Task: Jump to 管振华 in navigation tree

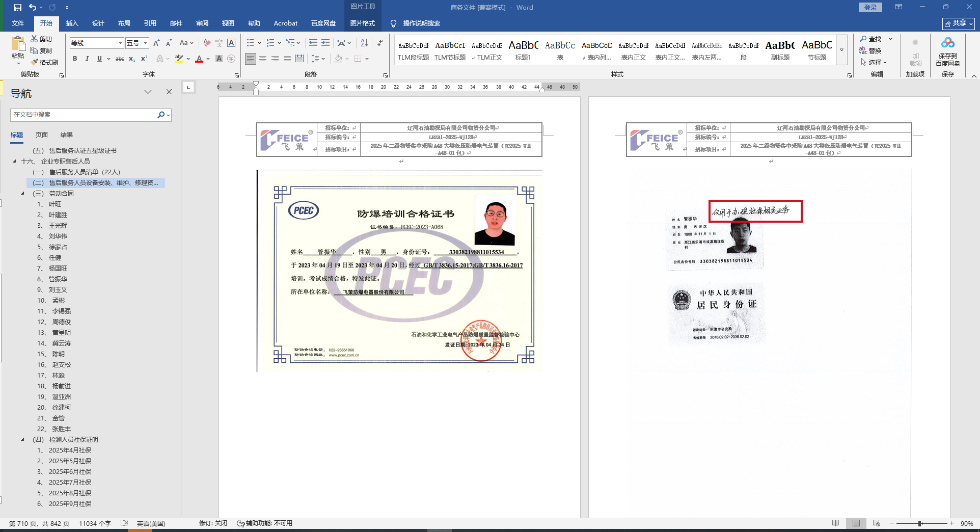Action: click(58, 279)
